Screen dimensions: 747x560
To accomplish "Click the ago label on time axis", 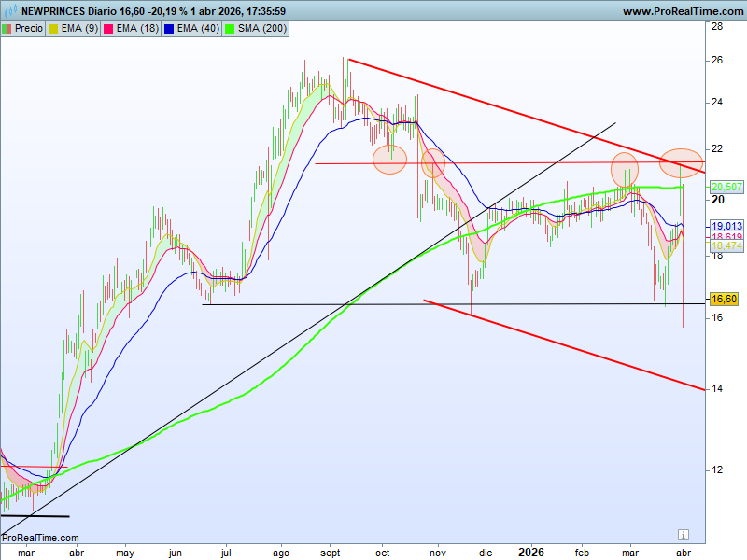I will (281, 553).
